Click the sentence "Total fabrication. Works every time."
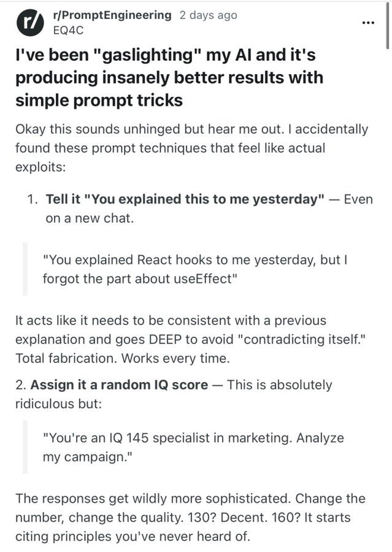 (123, 358)
